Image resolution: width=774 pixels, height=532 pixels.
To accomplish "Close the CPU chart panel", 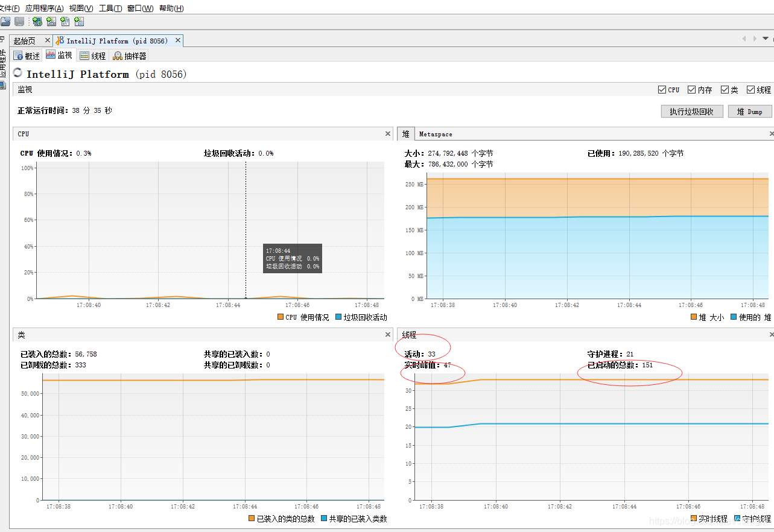I will pos(388,134).
